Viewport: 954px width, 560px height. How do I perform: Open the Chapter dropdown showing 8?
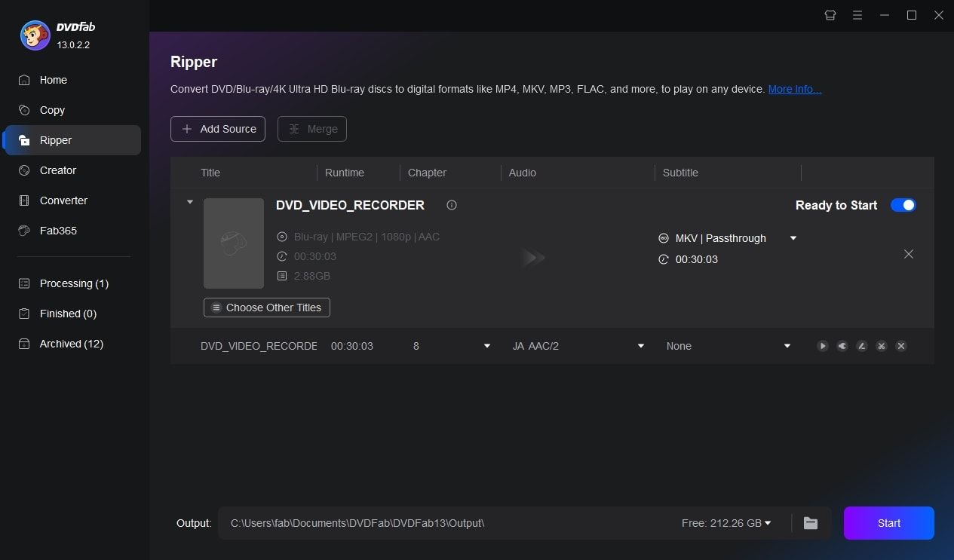(487, 346)
